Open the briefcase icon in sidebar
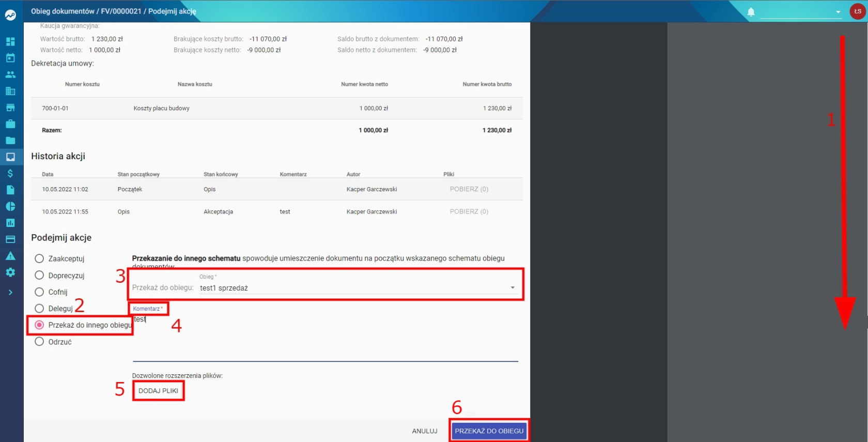Image resolution: width=868 pixels, height=442 pixels. click(x=10, y=124)
